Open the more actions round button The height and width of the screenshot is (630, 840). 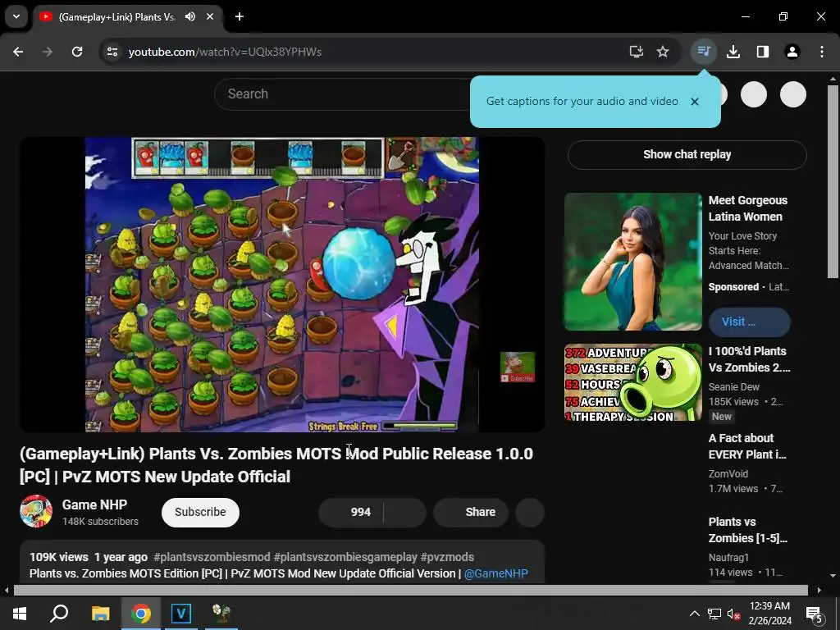point(530,512)
